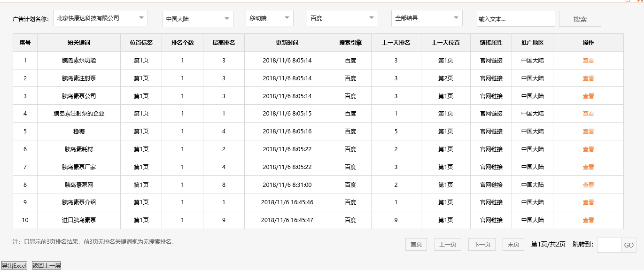Select the keyword cell 胰岛素泵公司
Image resolution: width=644 pixels, height=270 pixels.
coord(79,96)
